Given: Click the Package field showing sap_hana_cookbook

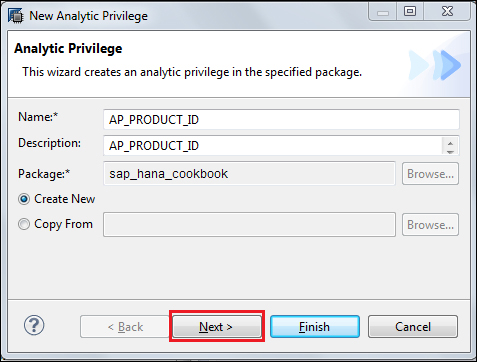Looking at the screenshot, I should [249, 174].
